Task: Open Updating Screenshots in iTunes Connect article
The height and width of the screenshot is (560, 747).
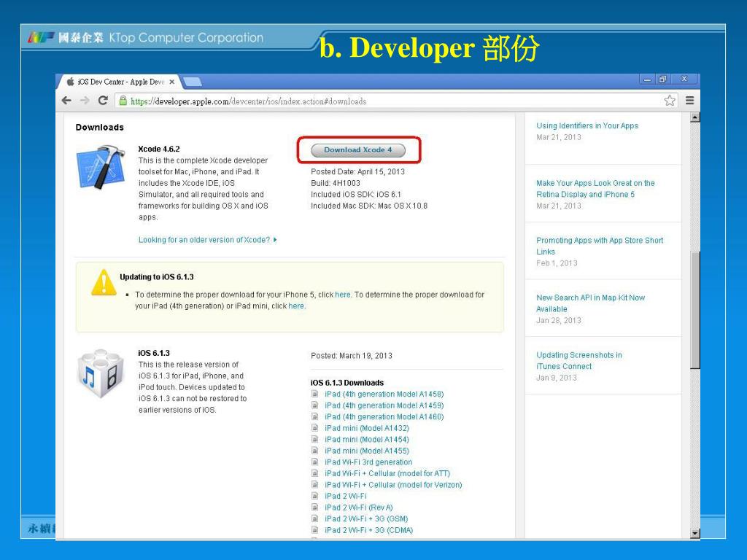Action: click(x=578, y=361)
